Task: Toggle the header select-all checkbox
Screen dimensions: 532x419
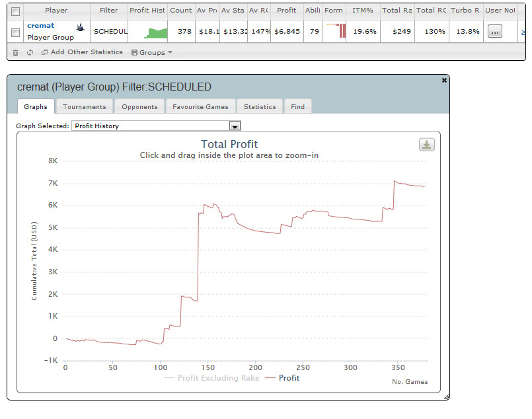Action: (16, 11)
